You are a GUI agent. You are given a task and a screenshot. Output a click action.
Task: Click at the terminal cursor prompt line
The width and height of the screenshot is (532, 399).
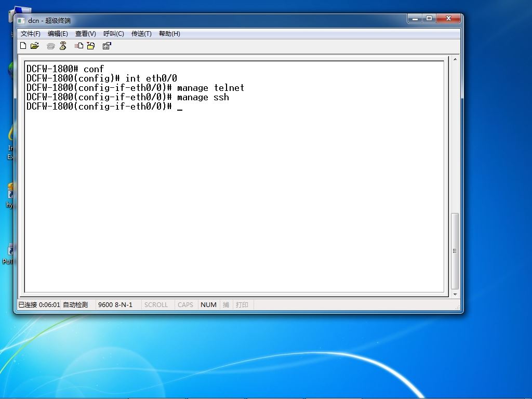104,107
